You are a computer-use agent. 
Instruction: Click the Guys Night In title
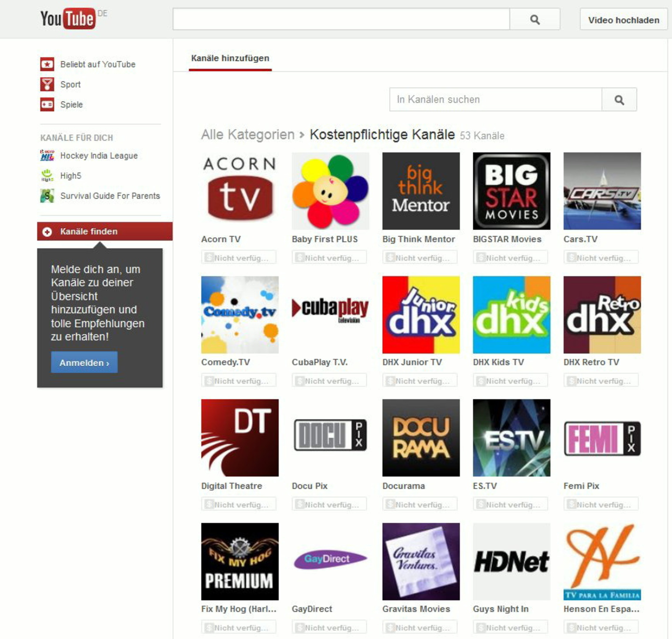(x=500, y=609)
